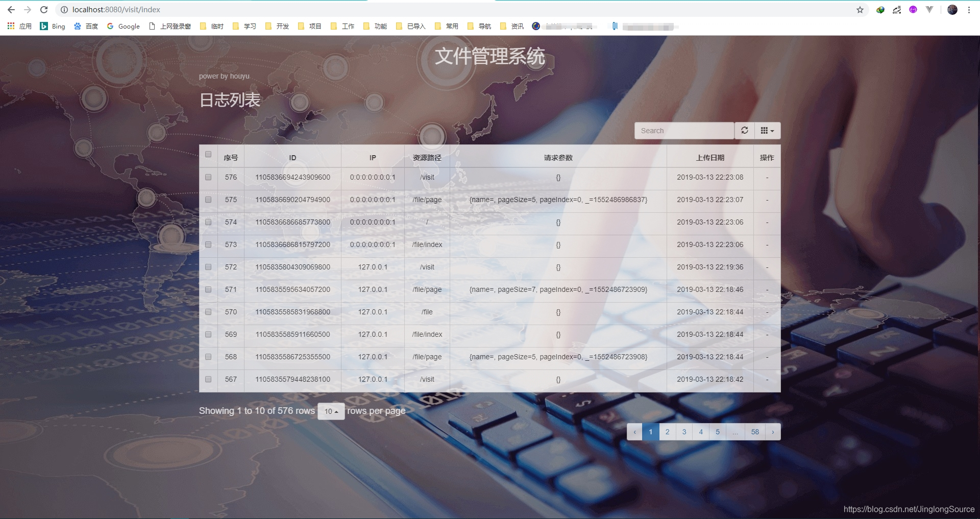Open the 工作 bookmark folder

pyautogui.click(x=342, y=26)
